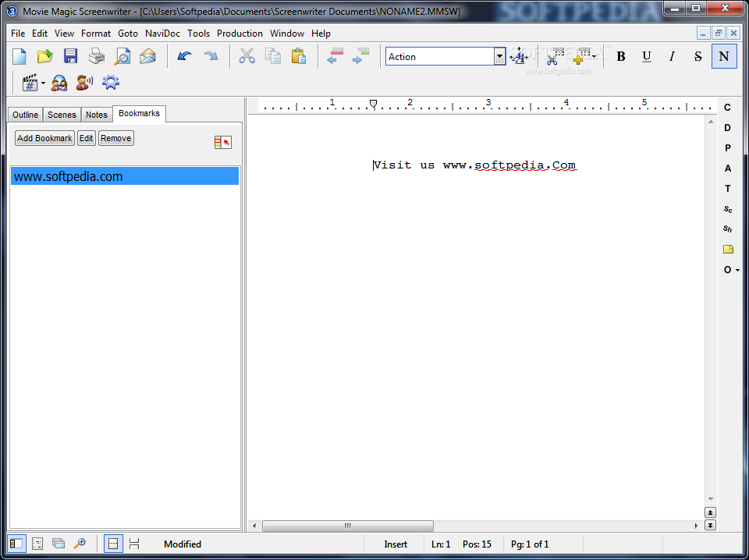Select Shot element Sh in right sidebar
749x560 pixels.
[x=727, y=229]
